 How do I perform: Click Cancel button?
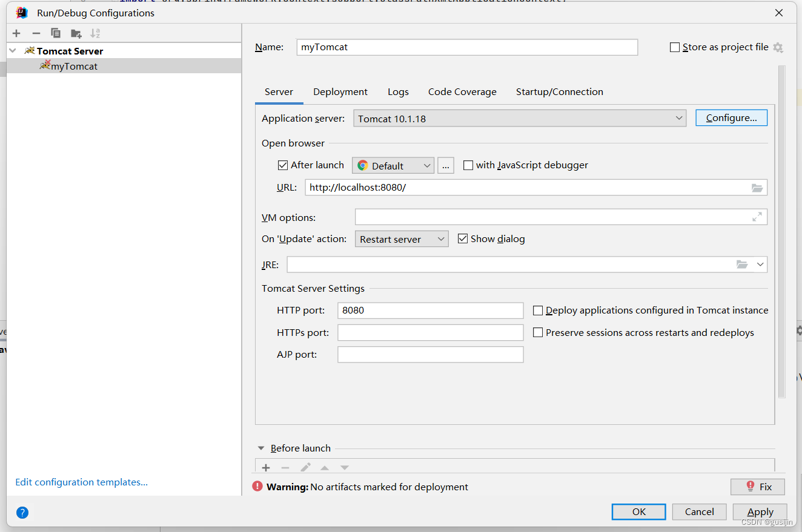pyautogui.click(x=700, y=511)
